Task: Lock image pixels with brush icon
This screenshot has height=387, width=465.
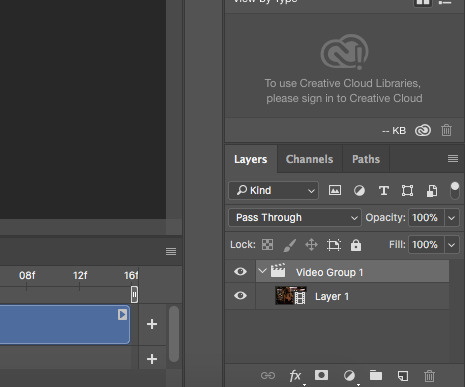Action: click(289, 245)
